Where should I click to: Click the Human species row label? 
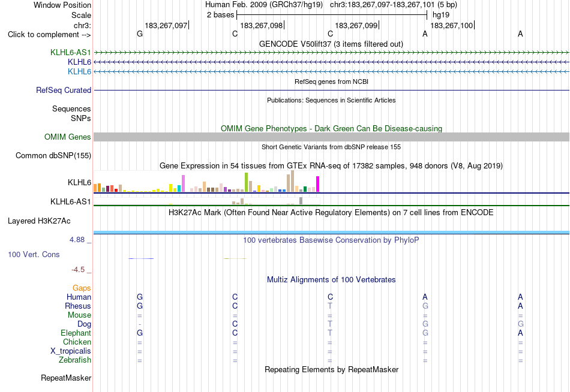click(x=79, y=297)
